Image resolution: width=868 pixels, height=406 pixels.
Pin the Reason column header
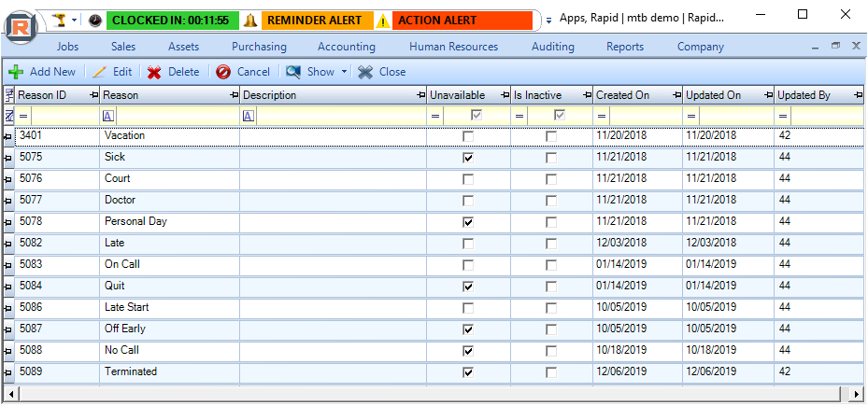pyautogui.click(x=234, y=96)
